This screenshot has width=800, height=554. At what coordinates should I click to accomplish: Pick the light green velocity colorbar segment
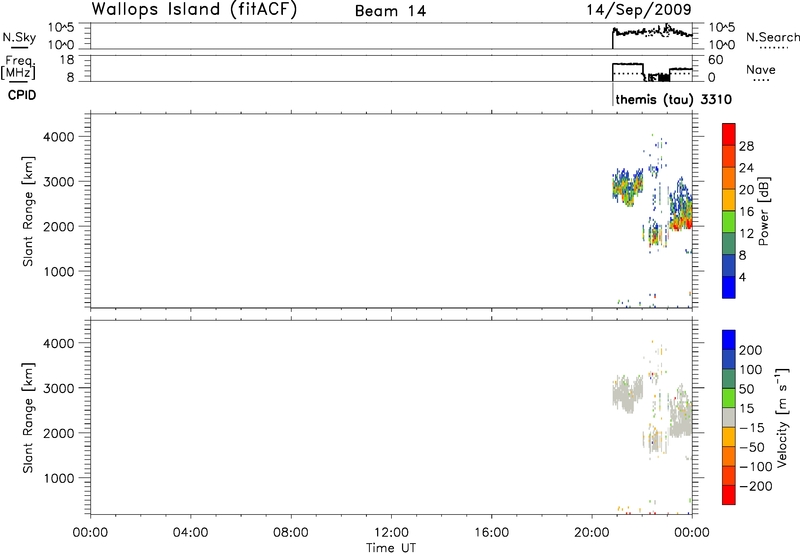click(729, 398)
